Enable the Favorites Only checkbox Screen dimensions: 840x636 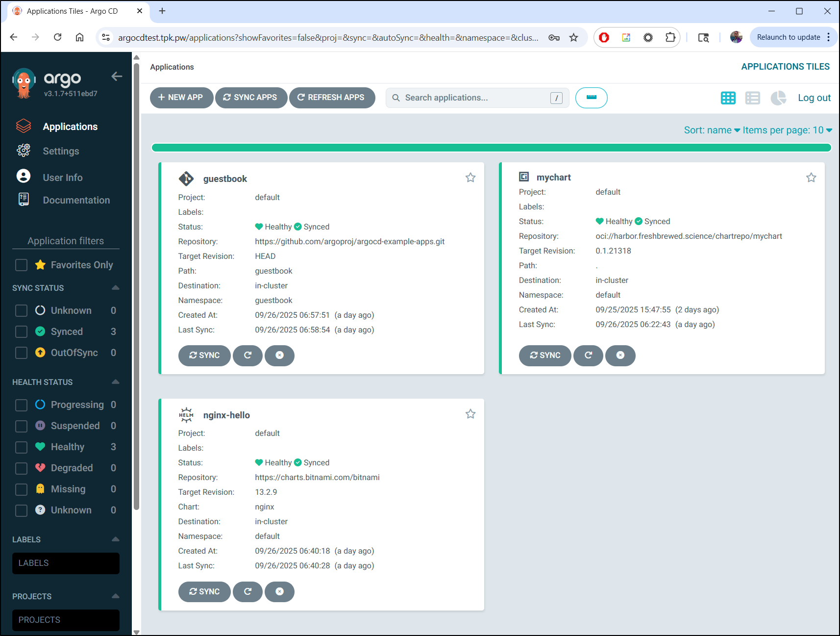click(22, 265)
